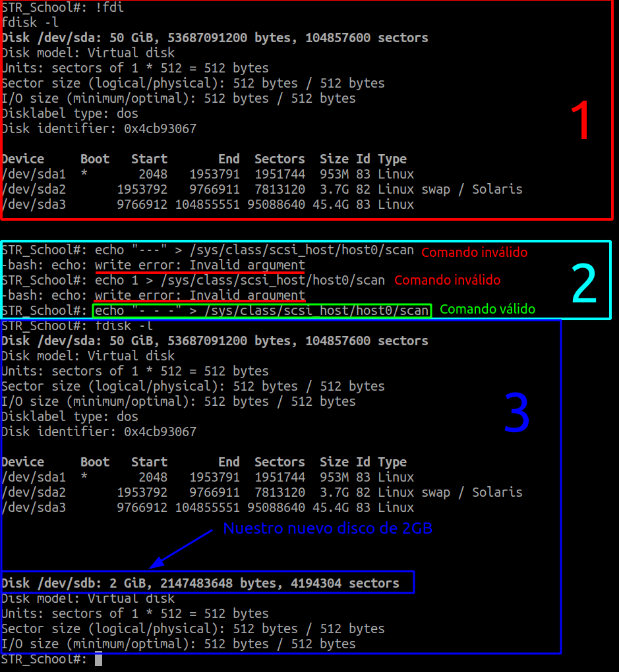Click "Units: sectors" line under /dev/sdb
The height and width of the screenshot is (672, 619).
(135, 614)
